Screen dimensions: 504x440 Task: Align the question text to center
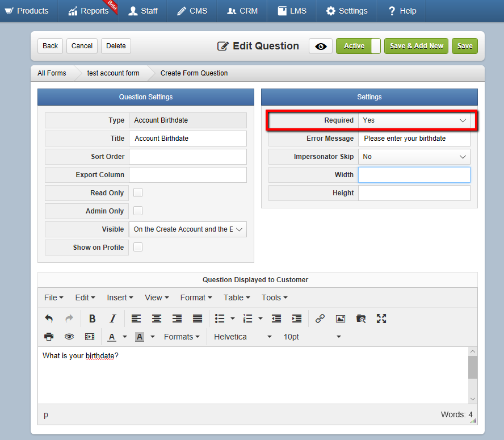pyautogui.click(x=156, y=319)
